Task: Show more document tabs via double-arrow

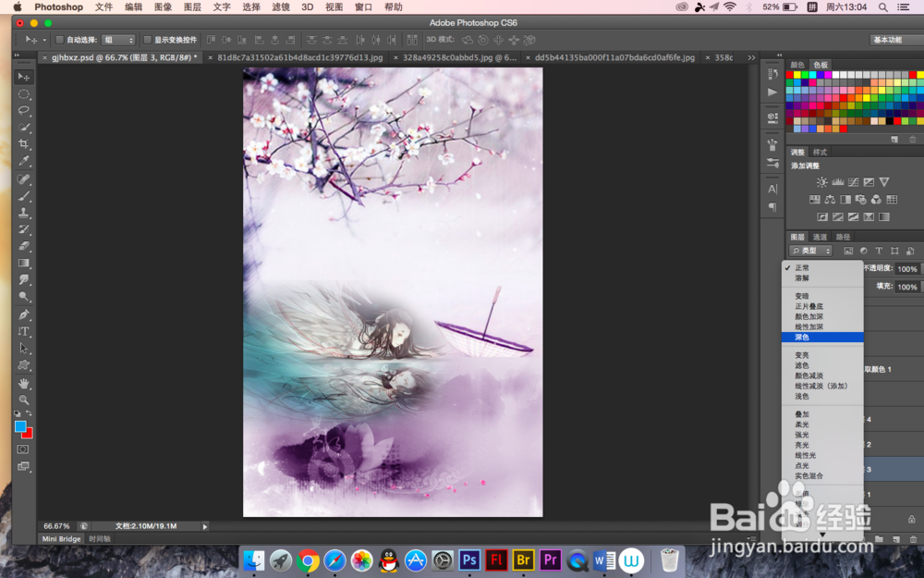Action: 750,57
